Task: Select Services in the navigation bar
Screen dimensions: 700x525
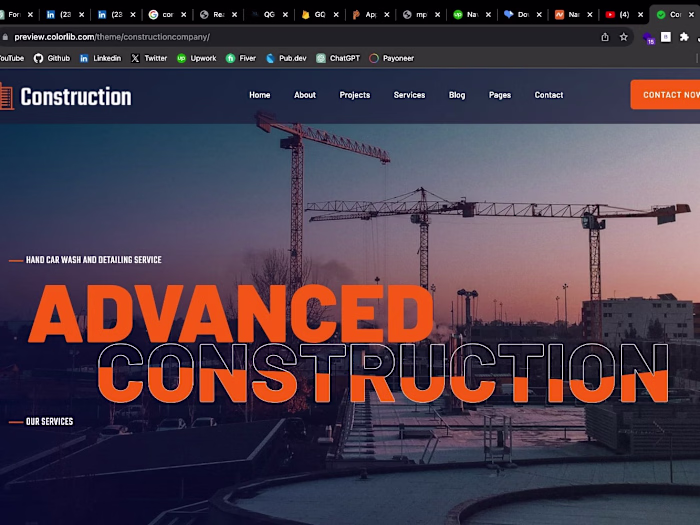Action: click(409, 95)
